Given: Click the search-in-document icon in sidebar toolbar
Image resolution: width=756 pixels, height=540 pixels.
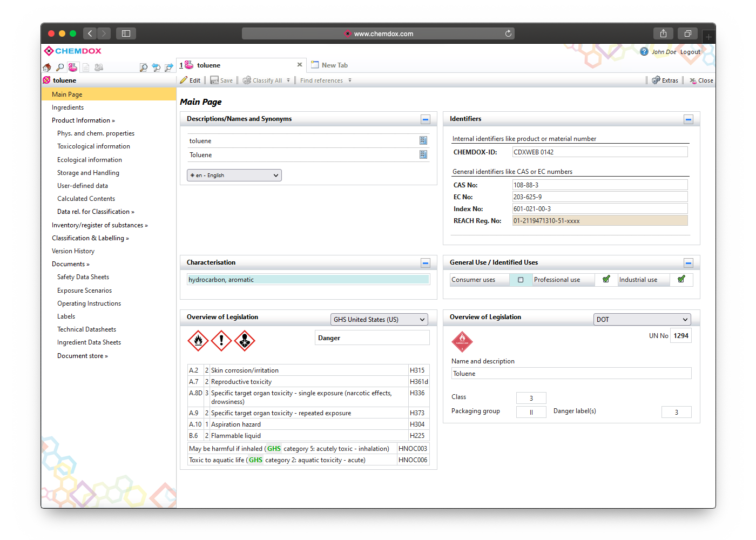Looking at the screenshot, I should click(x=143, y=67).
